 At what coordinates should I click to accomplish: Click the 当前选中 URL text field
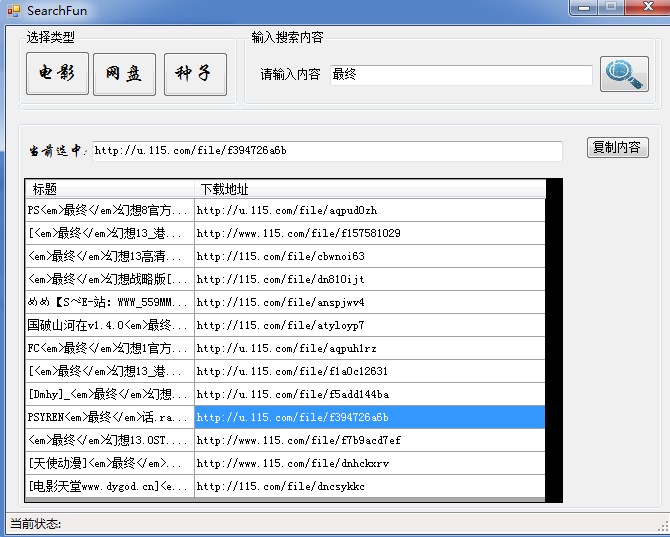pos(327,151)
